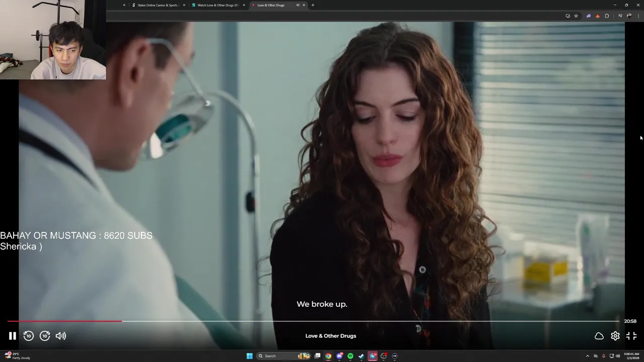Open Discord from the taskbar
This screenshot has height=362, width=644.
(340, 356)
